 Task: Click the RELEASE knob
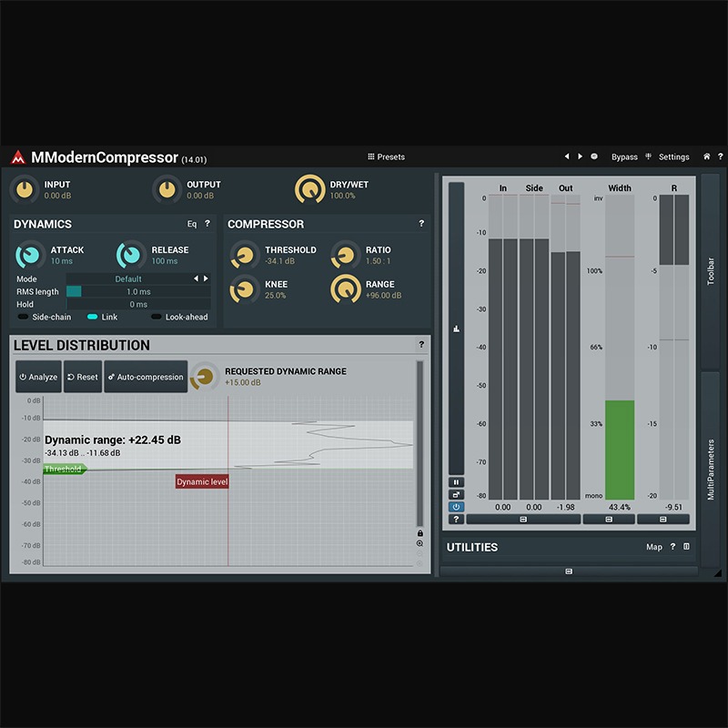point(131,255)
